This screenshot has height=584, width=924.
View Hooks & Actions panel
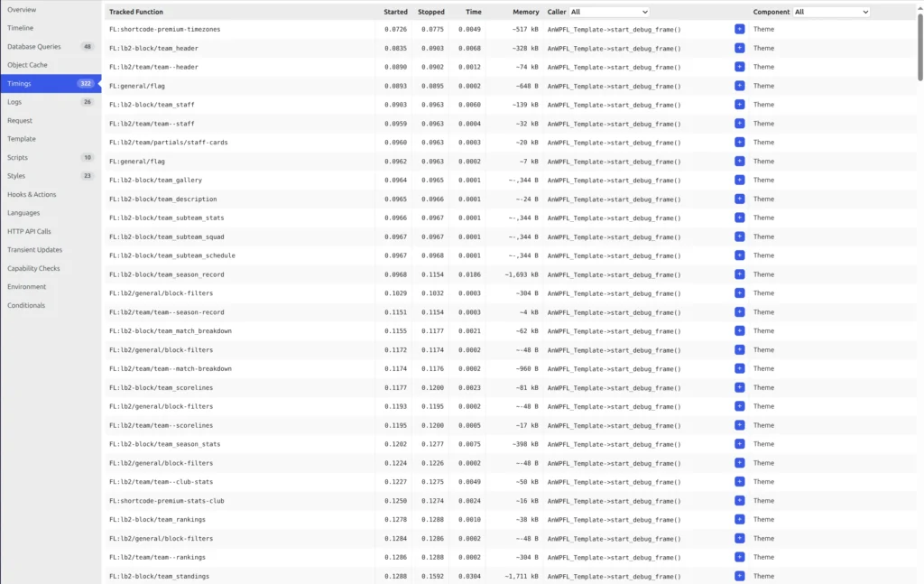[51, 194]
